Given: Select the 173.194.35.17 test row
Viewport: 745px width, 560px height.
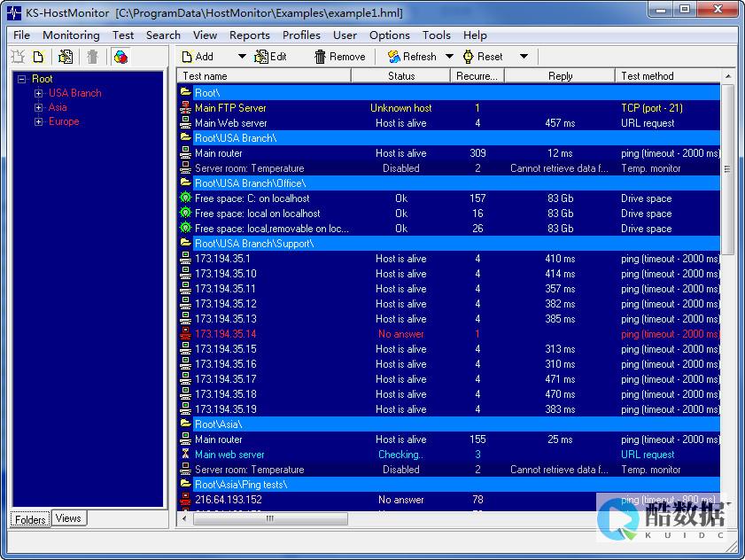Looking at the screenshot, I should coord(449,379).
